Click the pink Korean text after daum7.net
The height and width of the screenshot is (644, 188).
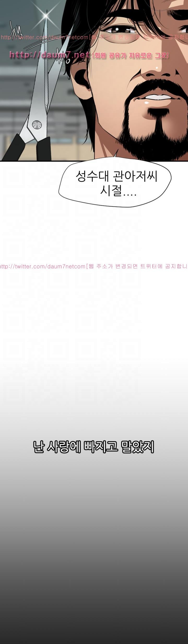tap(131, 55)
